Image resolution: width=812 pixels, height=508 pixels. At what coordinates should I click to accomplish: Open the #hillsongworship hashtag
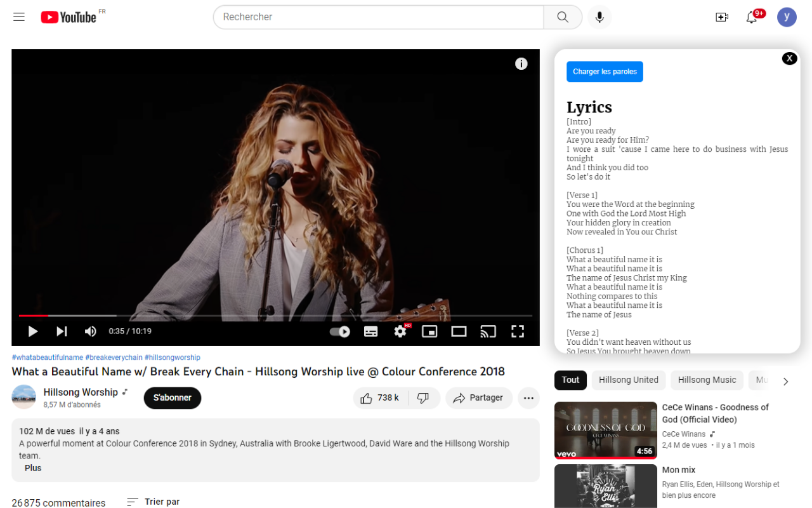click(173, 358)
